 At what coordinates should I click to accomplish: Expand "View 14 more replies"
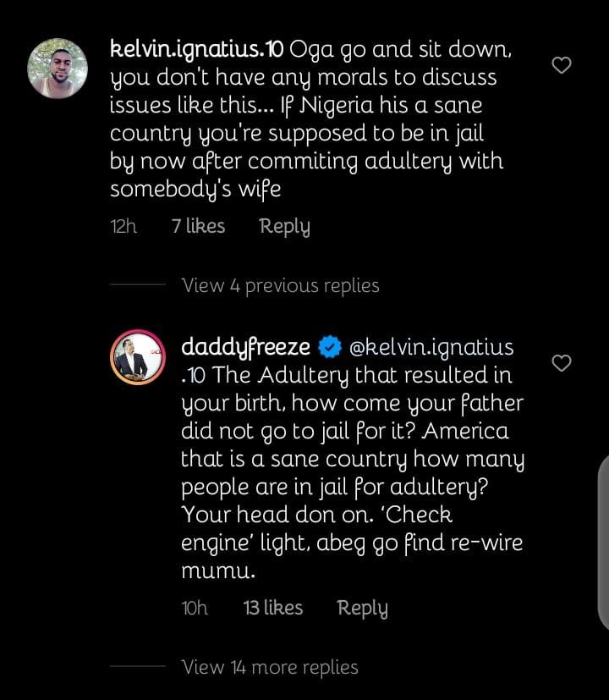pos(270,667)
